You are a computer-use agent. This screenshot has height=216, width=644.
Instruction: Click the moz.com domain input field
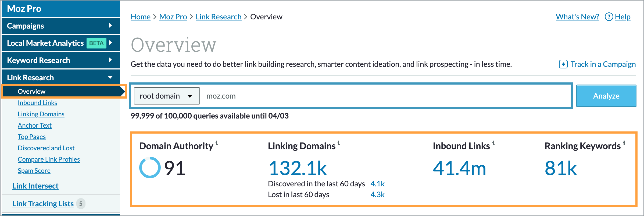click(x=323, y=96)
